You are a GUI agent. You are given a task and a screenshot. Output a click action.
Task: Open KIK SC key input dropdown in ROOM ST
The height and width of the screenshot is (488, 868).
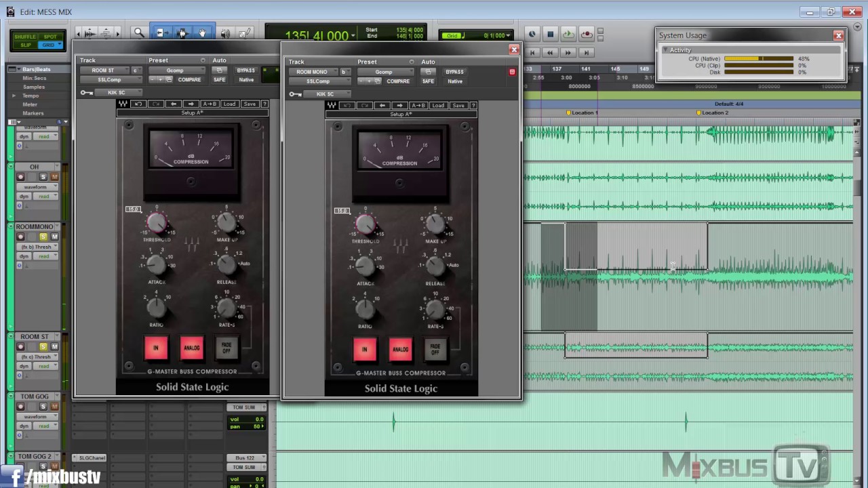pos(119,93)
